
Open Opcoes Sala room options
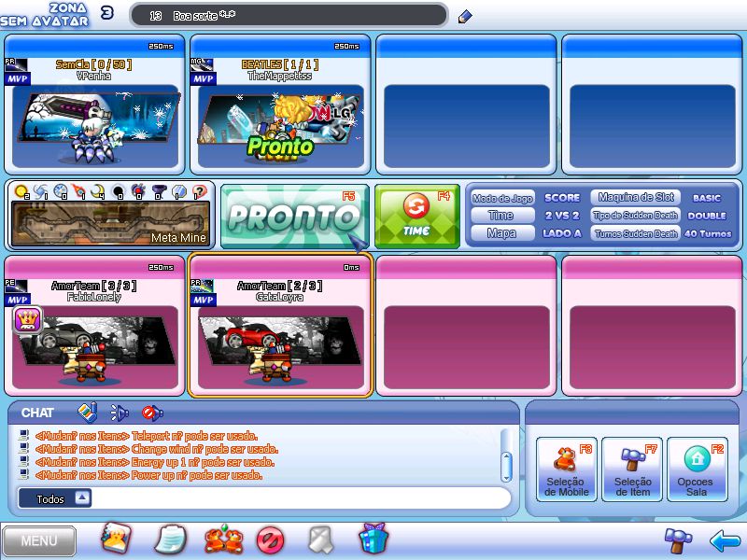[696, 469]
